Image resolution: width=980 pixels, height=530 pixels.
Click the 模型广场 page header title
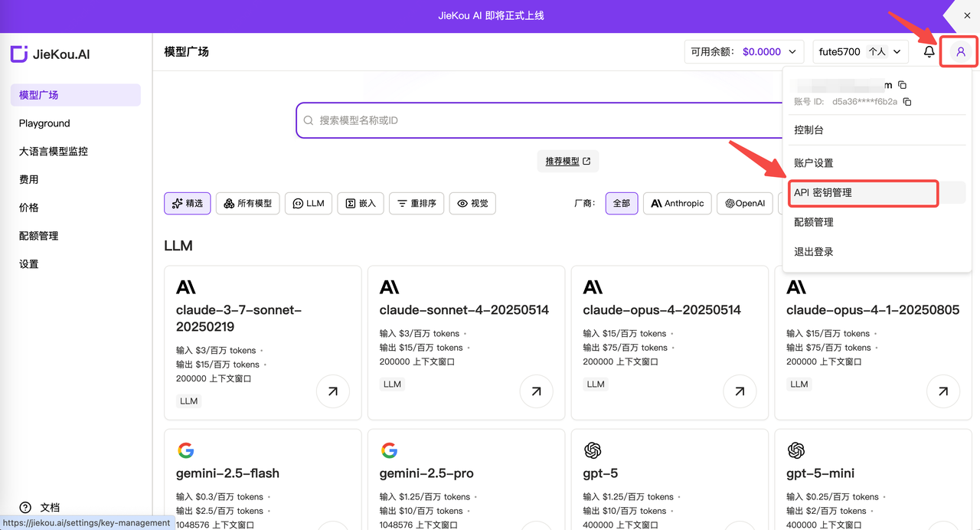186,52
